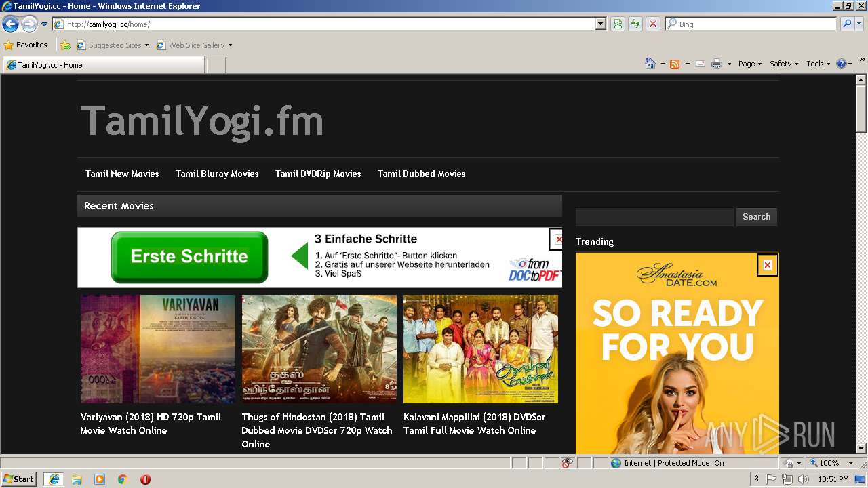
Task: Click the Home icon in command bar
Action: point(650,64)
